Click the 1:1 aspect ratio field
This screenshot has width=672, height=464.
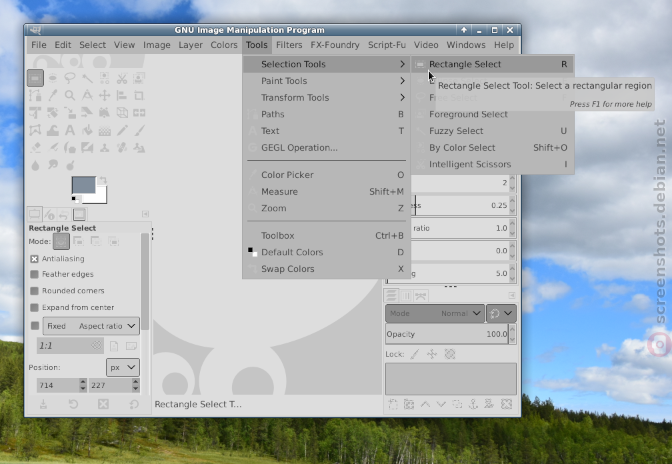point(70,346)
